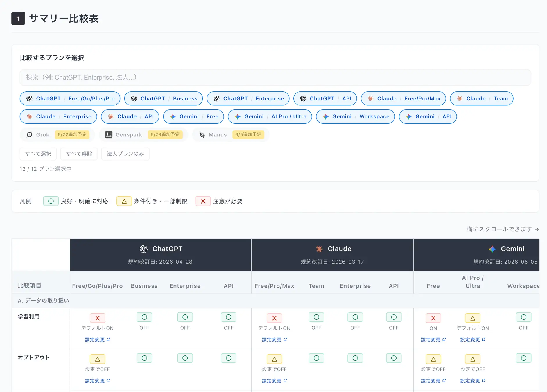Click the '規約改訂日: 2026-05-05' text under Gemini

(x=505, y=262)
